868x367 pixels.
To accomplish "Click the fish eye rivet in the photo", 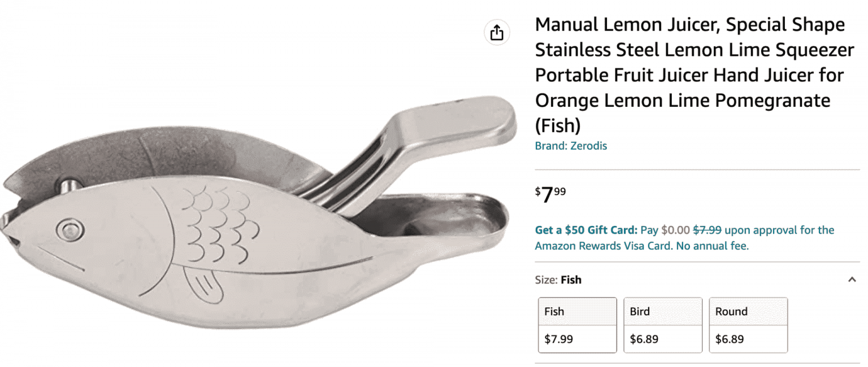I will coord(70,229).
